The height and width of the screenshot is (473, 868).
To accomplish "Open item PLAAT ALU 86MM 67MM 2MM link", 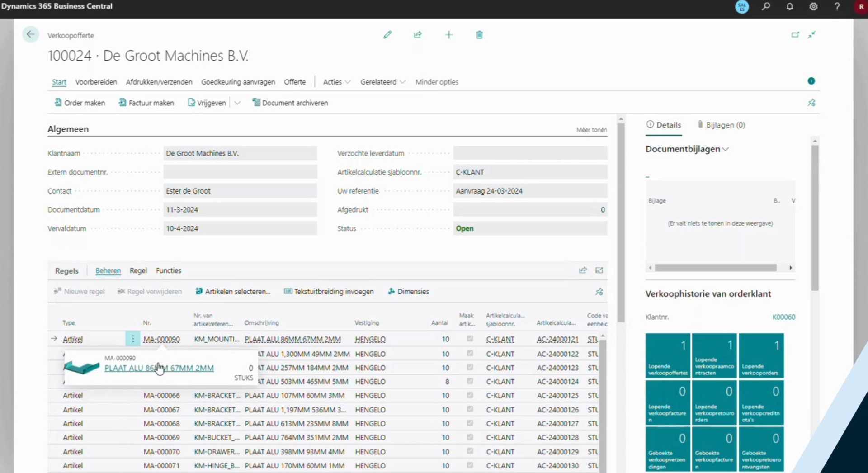I will 159,368.
